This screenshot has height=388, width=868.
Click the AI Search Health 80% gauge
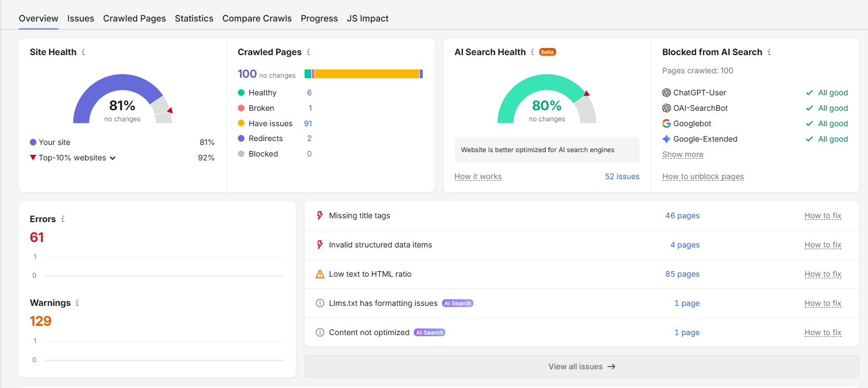(547, 99)
